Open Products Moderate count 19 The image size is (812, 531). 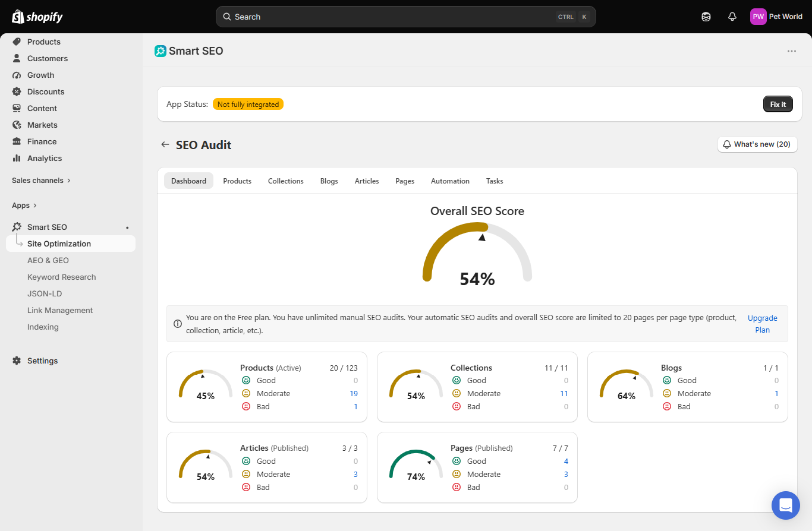(x=354, y=394)
